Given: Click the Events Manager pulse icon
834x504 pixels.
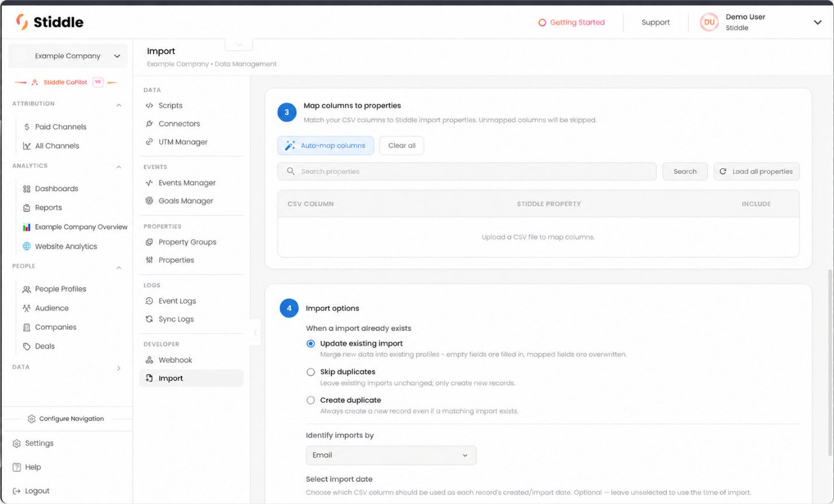Looking at the screenshot, I should click(149, 182).
